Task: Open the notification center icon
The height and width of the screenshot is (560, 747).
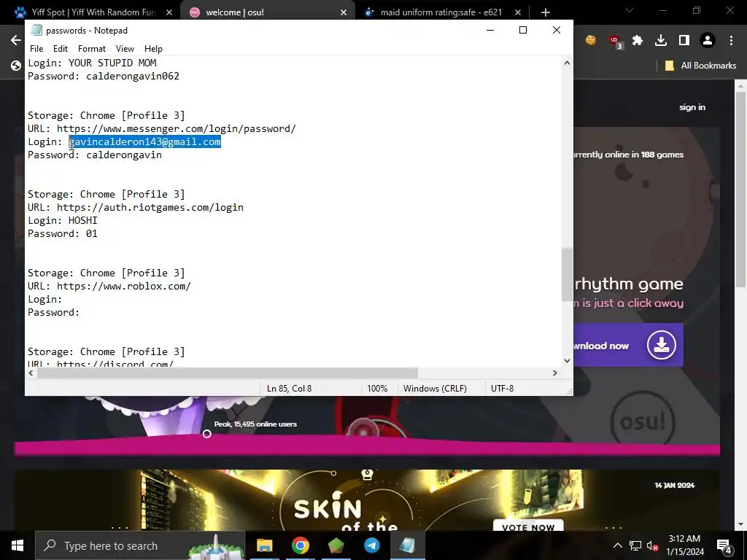Action: 724,545
